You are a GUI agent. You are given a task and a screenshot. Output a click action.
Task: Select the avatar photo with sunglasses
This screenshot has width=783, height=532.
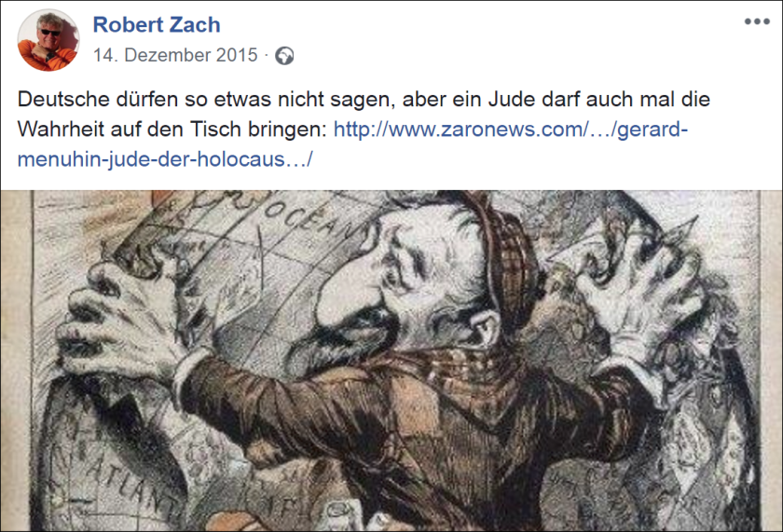coord(48,40)
